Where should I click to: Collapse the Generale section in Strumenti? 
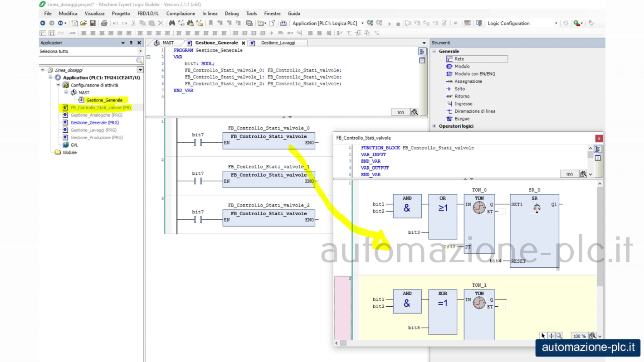(x=434, y=51)
